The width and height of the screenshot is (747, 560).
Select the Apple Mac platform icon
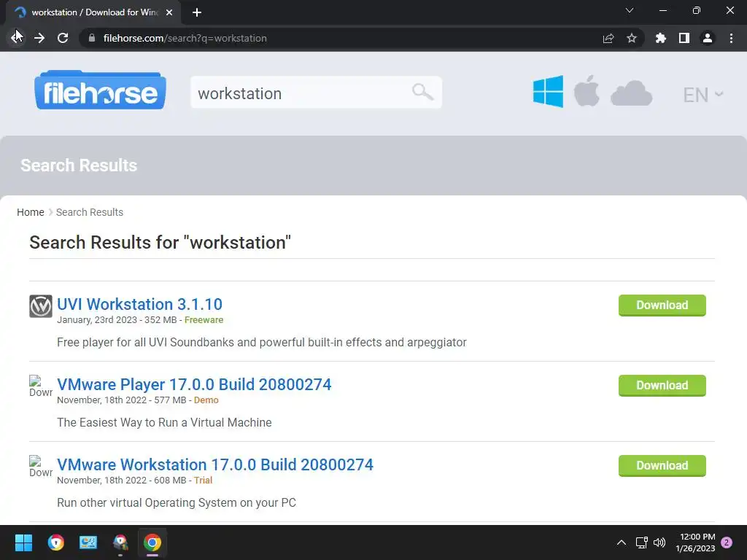(x=587, y=90)
